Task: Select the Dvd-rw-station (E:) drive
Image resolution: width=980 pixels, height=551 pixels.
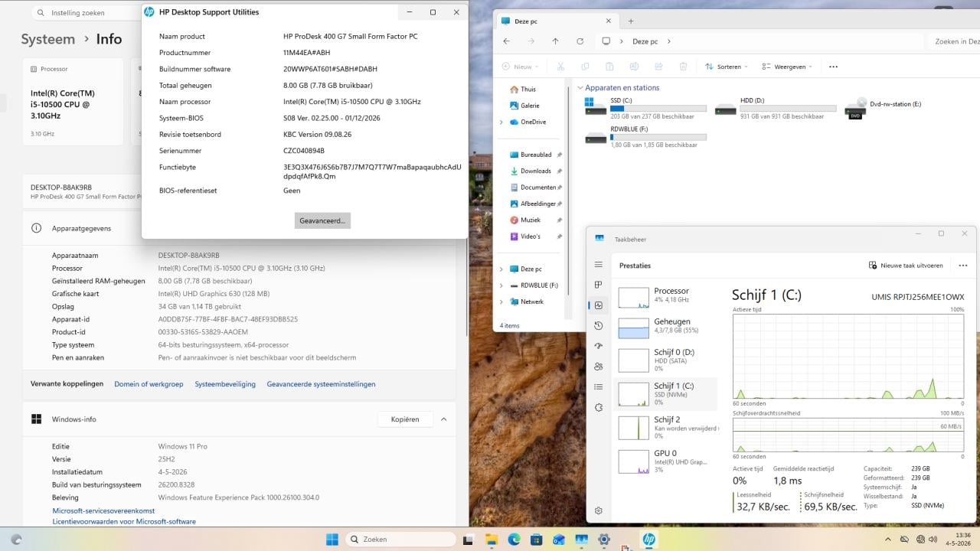Action: [x=884, y=108]
